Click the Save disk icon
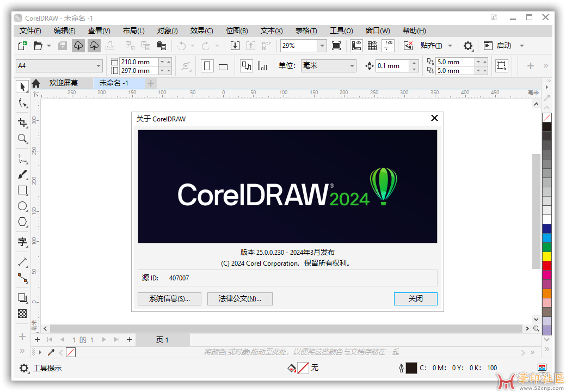The height and width of the screenshot is (392, 566). 63,46
